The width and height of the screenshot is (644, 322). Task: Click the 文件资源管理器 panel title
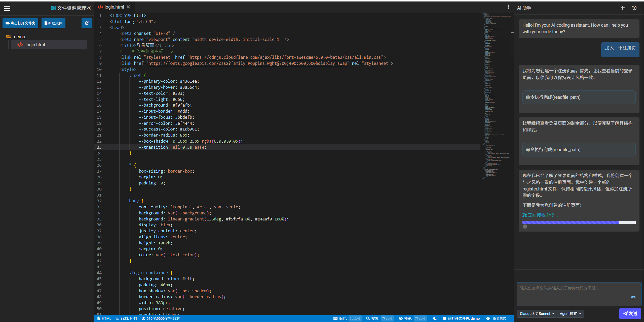point(71,8)
